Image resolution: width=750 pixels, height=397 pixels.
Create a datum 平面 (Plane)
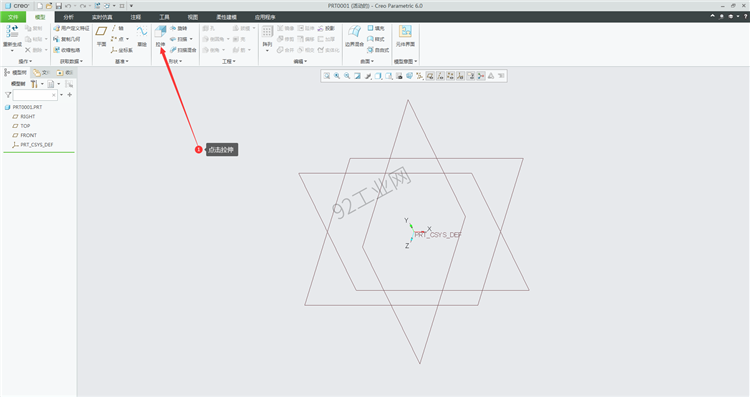pyautogui.click(x=101, y=32)
